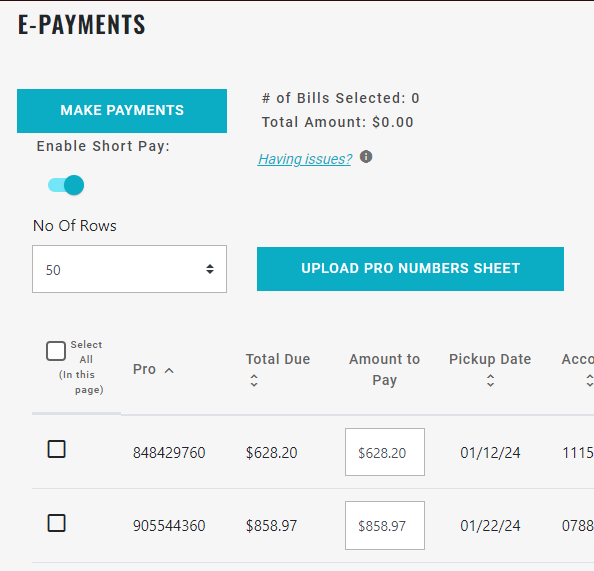Screen dimensions: 594x571
Task: Check the Select All checkbox
Action: coord(56,351)
